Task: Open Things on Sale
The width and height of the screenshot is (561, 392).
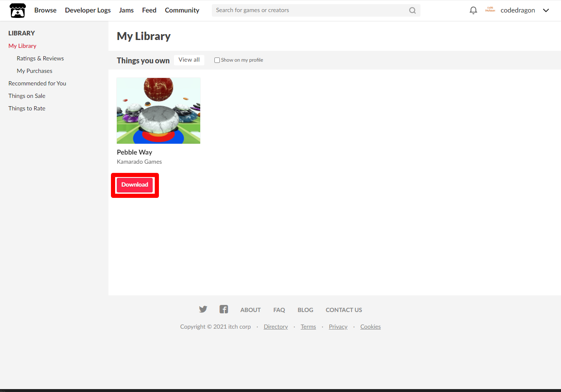Action: click(27, 96)
